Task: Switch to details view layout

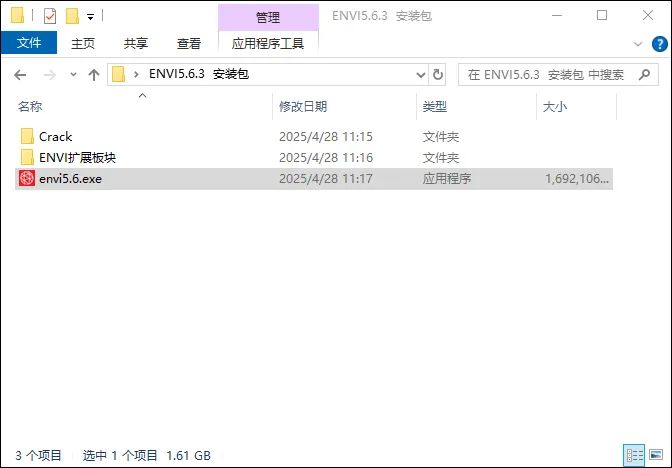Action: point(634,455)
